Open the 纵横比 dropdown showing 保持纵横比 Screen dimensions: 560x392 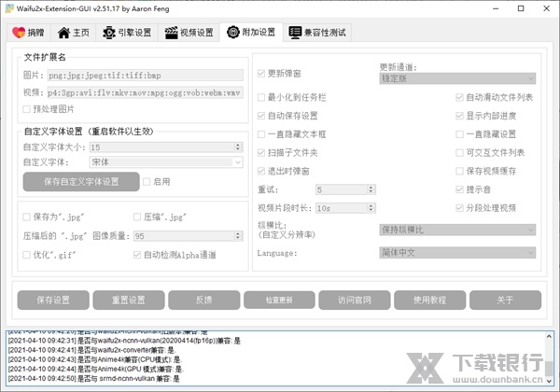[x=457, y=230]
